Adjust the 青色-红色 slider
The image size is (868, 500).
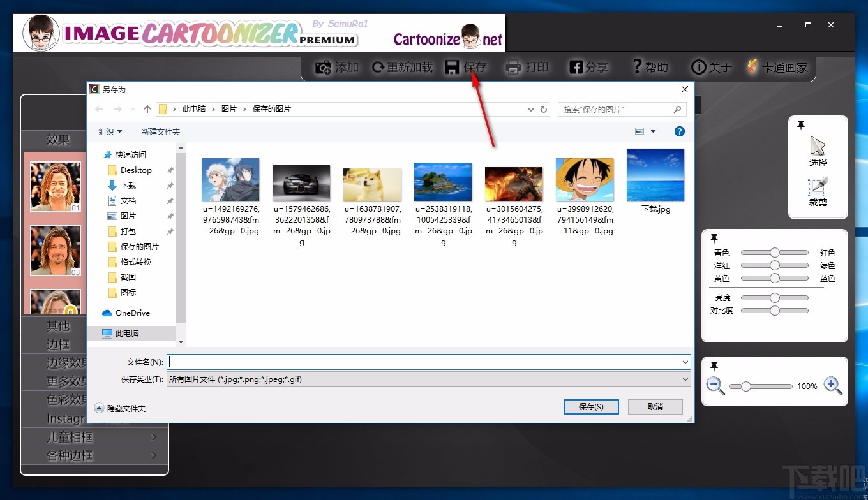point(775,253)
